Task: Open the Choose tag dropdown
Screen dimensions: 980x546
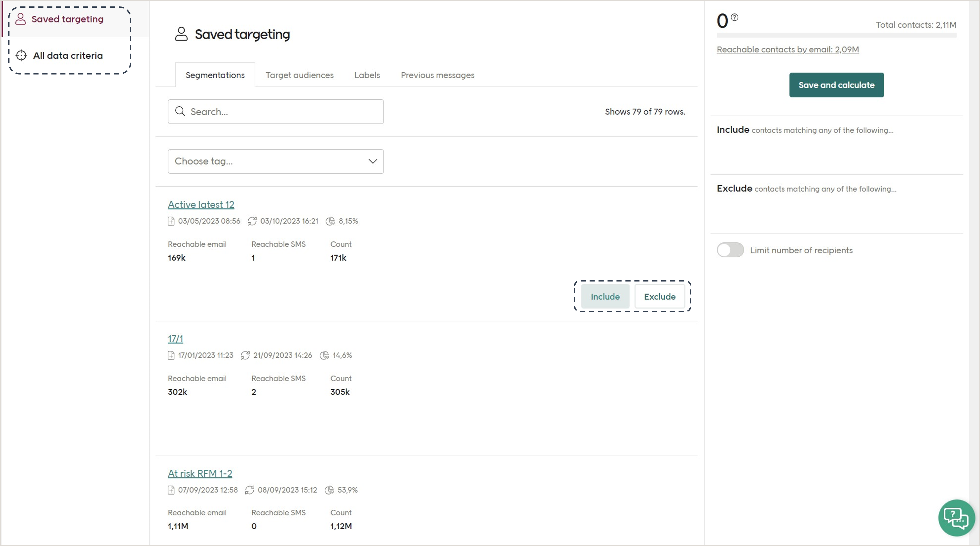Action: point(276,161)
